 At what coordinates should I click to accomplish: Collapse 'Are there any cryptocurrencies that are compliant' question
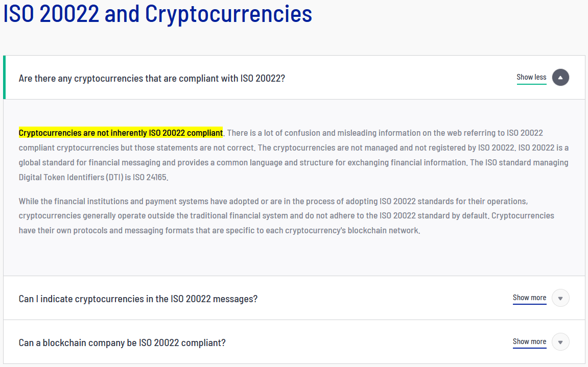(x=152, y=78)
